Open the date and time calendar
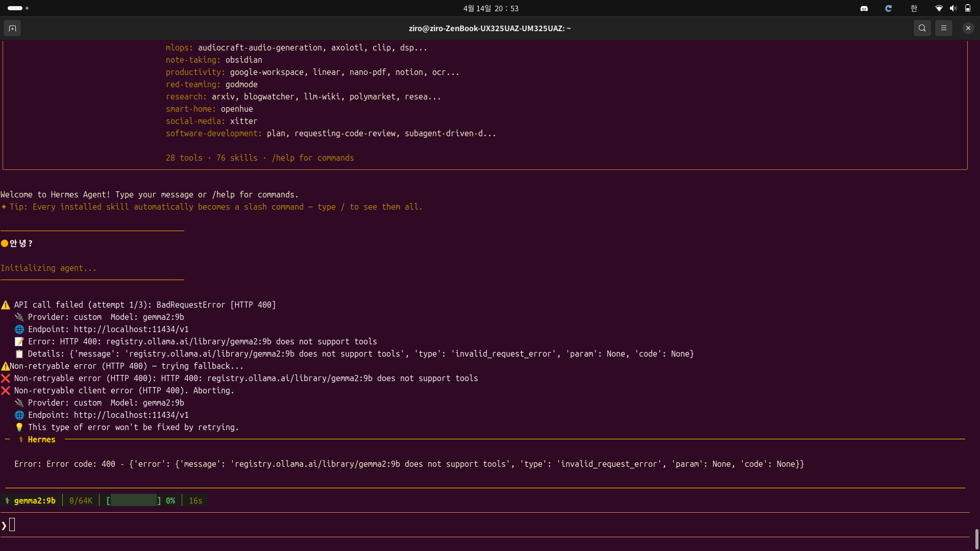980x551 pixels. coord(491,8)
